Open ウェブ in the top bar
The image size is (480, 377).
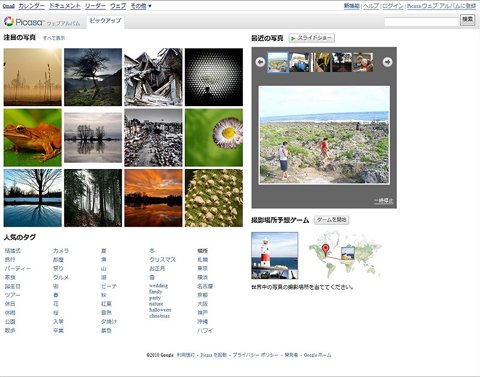(x=118, y=6)
